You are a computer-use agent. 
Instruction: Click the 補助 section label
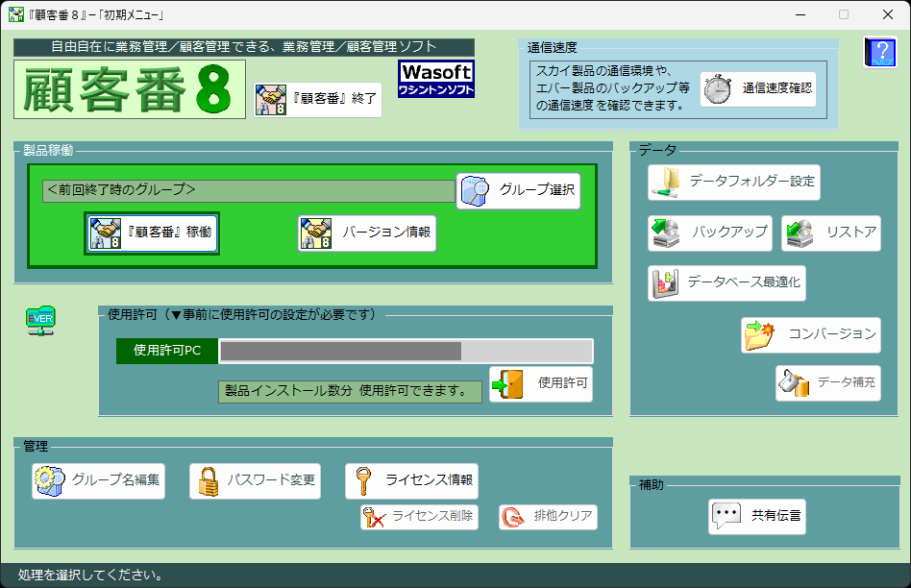coord(652,485)
